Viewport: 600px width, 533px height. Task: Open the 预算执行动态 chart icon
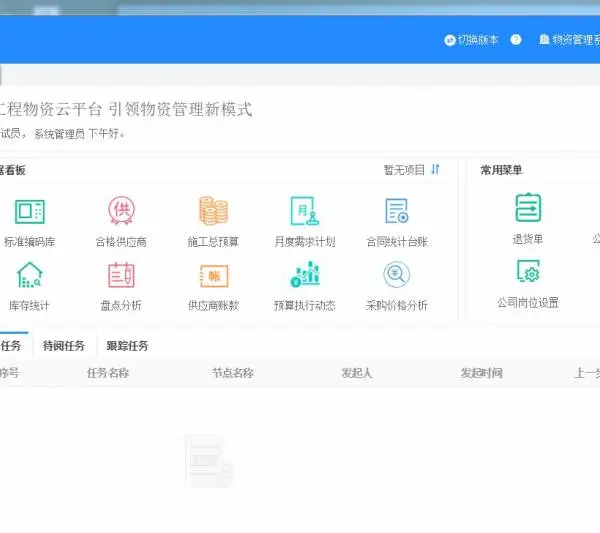tap(305, 274)
